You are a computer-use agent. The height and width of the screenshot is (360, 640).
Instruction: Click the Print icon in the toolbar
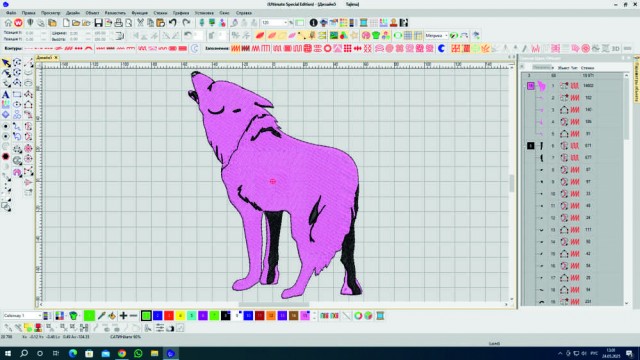[x=118, y=23]
